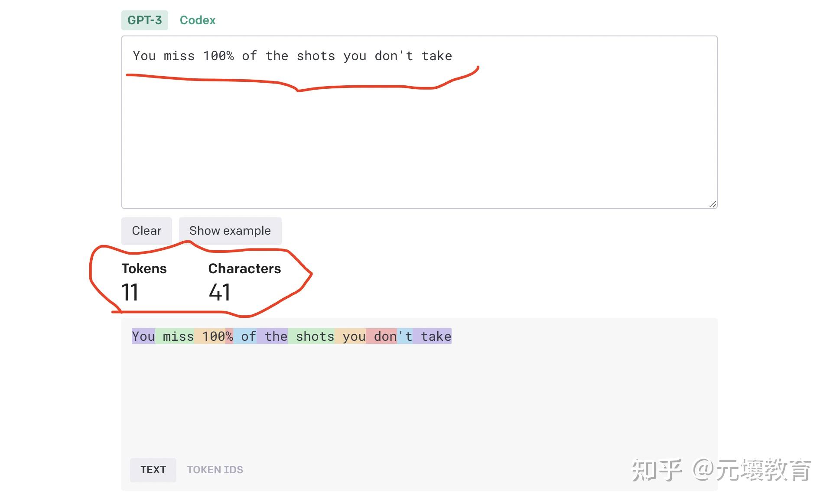The height and width of the screenshot is (504, 833).
Task: Switch to the GPT-3 tab
Action: coord(144,20)
